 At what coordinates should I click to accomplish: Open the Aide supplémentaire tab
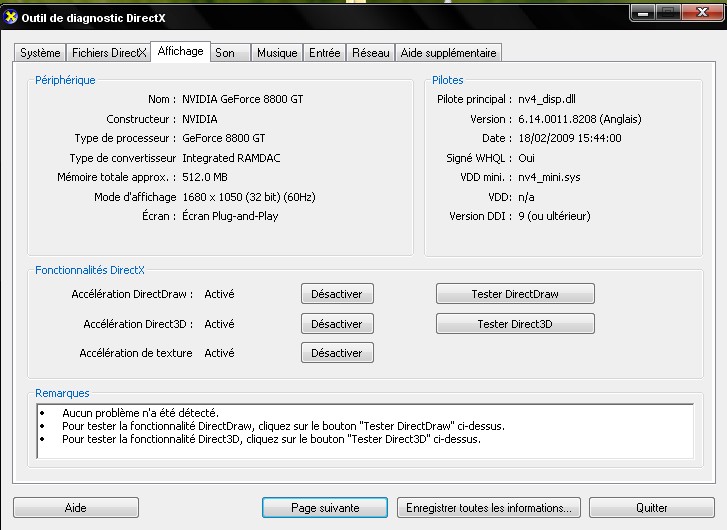coord(448,53)
